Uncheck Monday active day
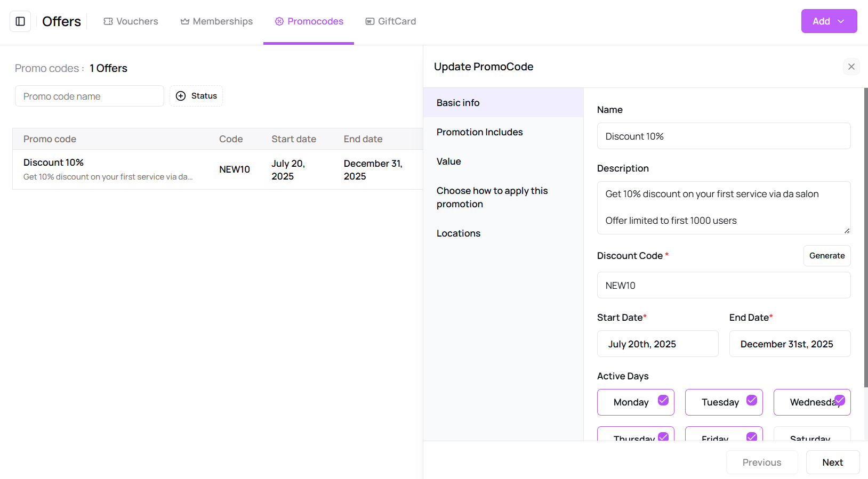This screenshot has width=868, height=479. pyautogui.click(x=636, y=402)
